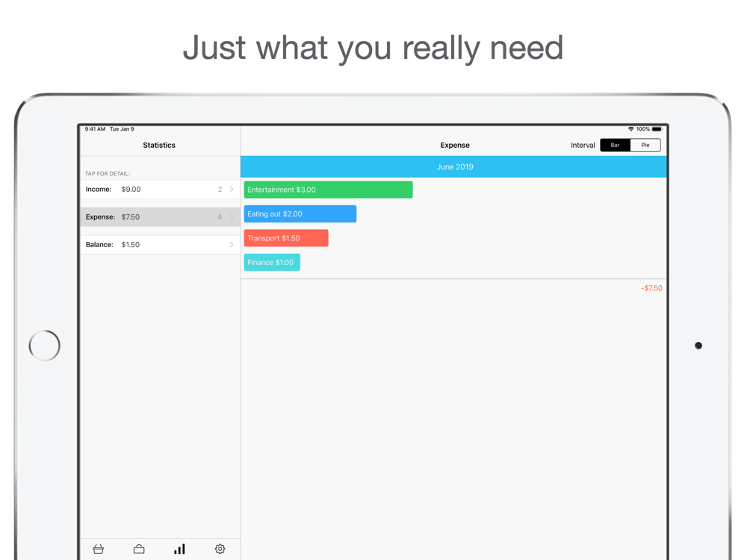747x560 pixels.
Task: Tap the battery status icon
Action: [x=657, y=129]
